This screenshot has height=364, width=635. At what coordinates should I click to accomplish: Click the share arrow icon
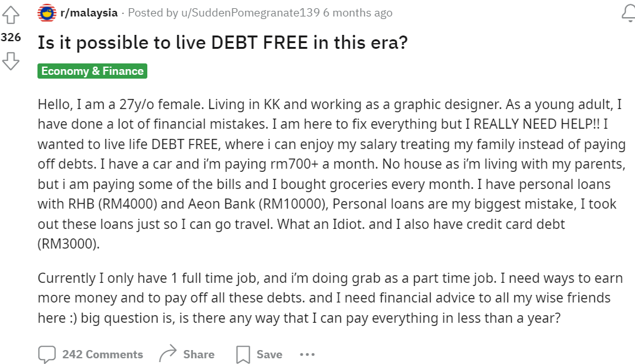coord(168,353)
